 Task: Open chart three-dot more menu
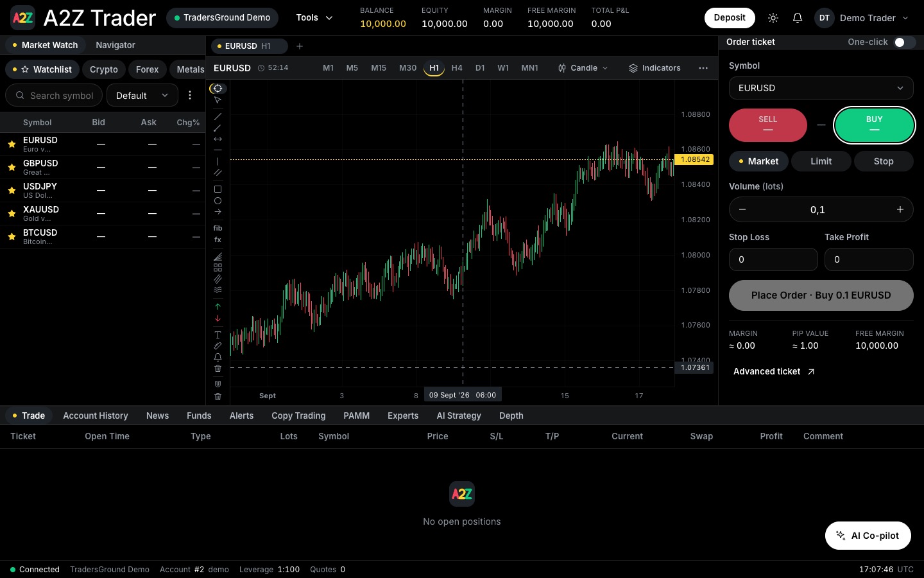point(703,68)
